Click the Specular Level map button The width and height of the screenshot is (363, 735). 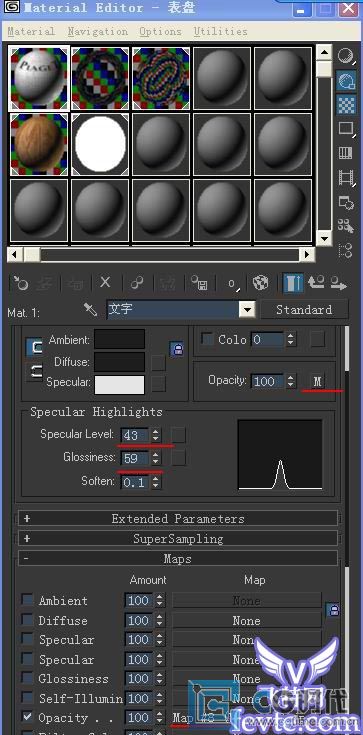coord(178,435)
